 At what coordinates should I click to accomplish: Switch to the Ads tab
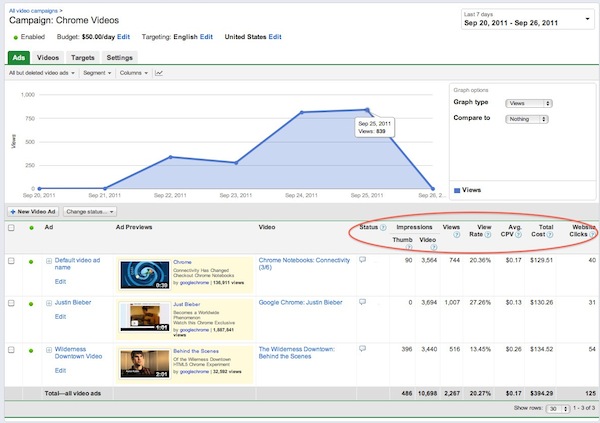coord(19,58)
